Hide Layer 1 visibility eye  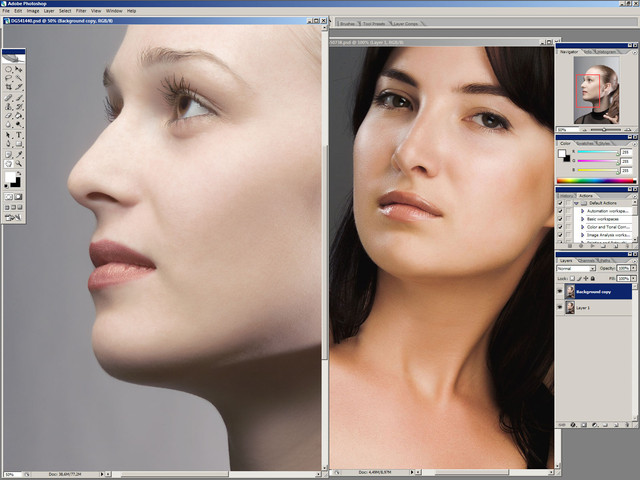pyautogui.click(x=560, y=307)
